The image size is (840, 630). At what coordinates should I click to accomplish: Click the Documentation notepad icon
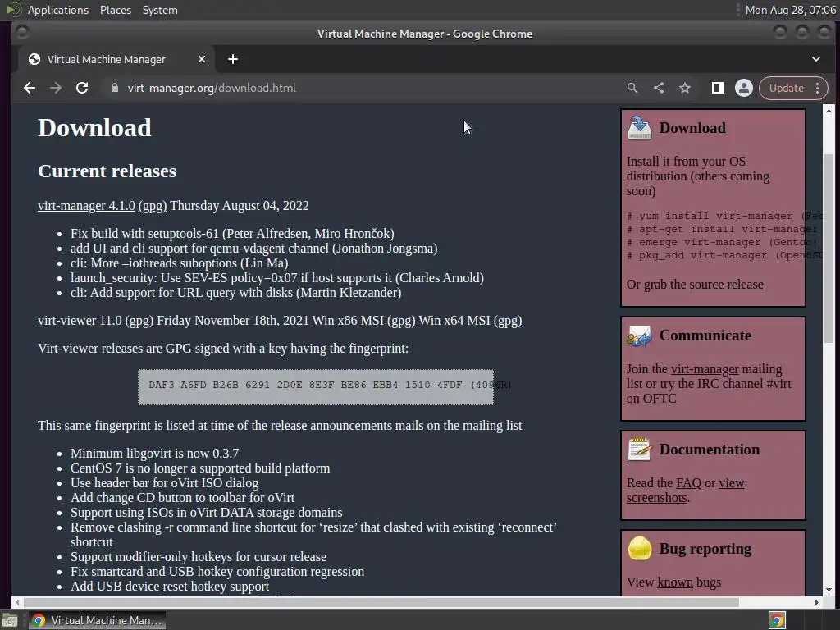(640, 449)
